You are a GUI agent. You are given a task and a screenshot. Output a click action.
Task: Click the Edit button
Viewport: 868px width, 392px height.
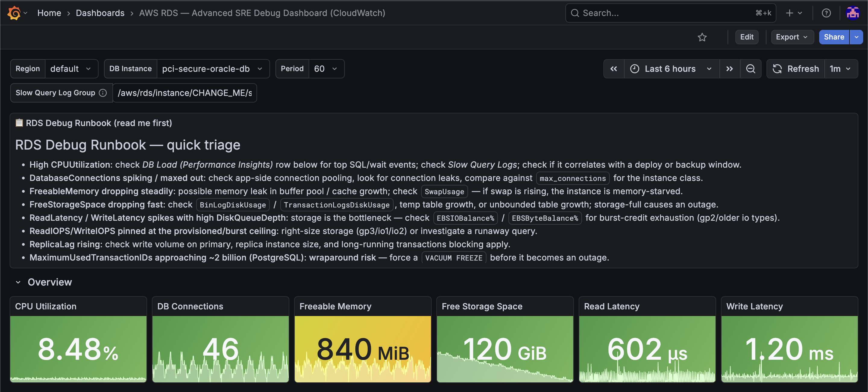click(x=747, y=37)
